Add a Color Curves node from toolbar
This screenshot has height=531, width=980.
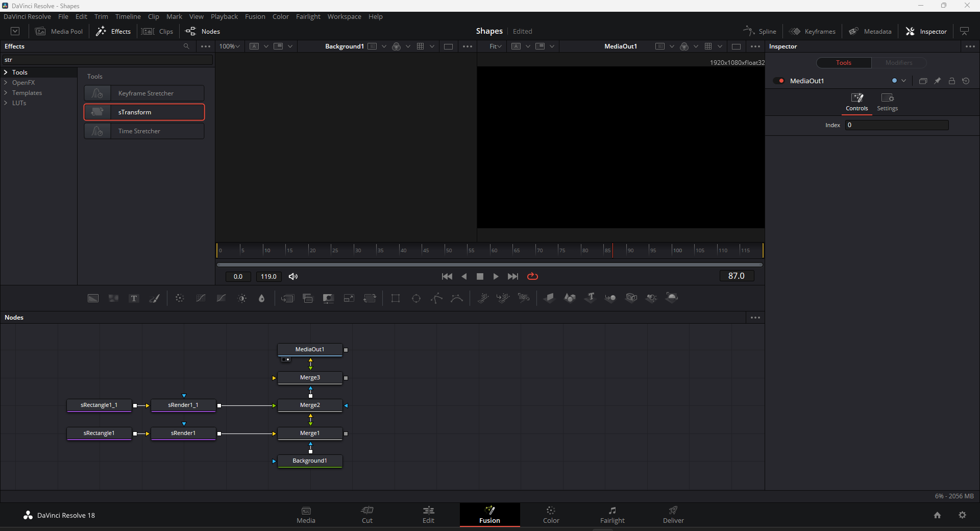(x=201, y=298)
